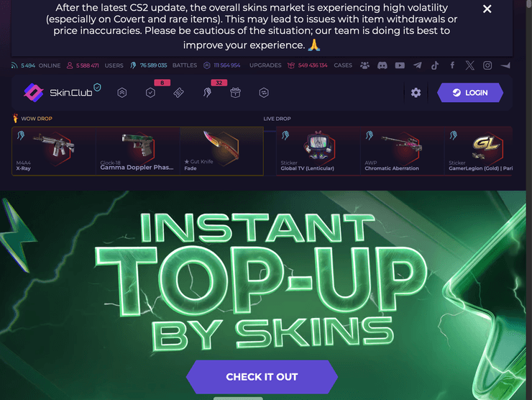The image size is (532, 400).
Task: Open the YouTube channel icon
Action: (x=400, y=65)
